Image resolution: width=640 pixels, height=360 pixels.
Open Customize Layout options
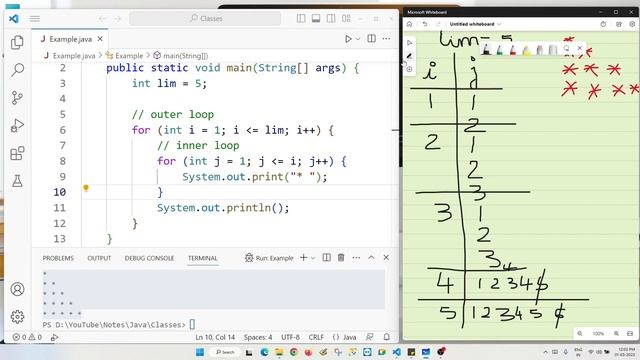(346, 18)
